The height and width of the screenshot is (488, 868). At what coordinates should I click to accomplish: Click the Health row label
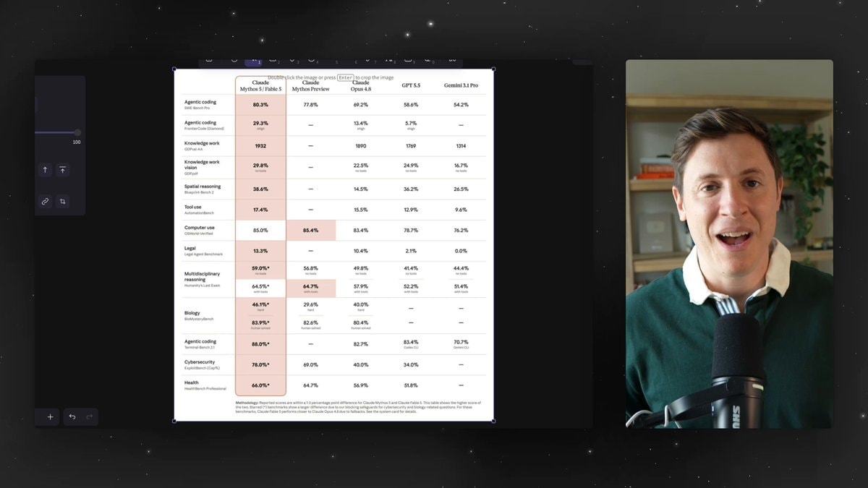(x=205, y=385)
